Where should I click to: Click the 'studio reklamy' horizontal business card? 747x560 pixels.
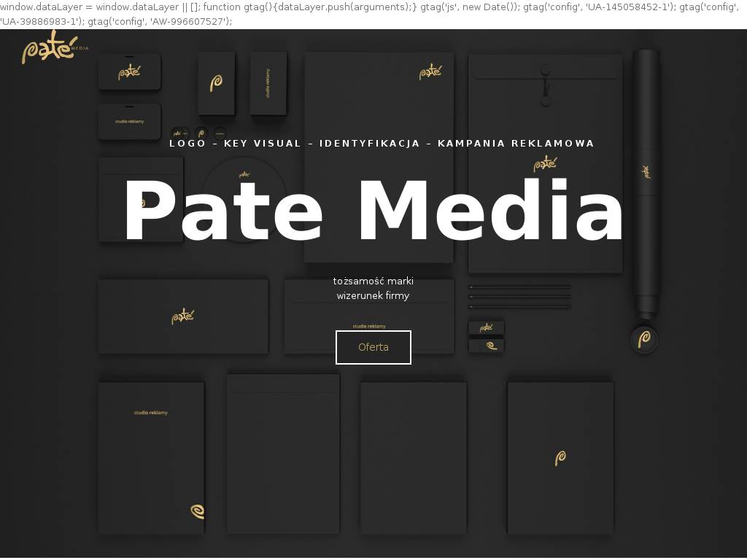point(129,121)
